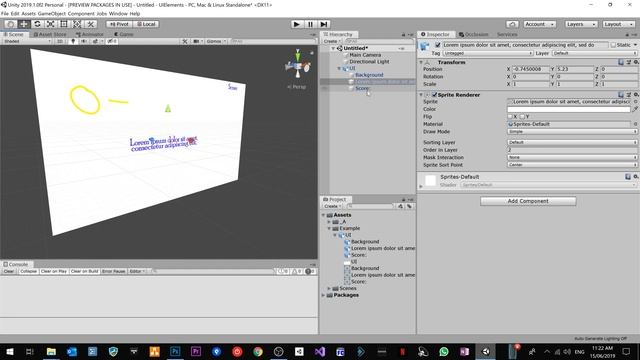This screenshot has width=640, height=360.
Task: Click the console Clear button
Action: pos(9,271)
